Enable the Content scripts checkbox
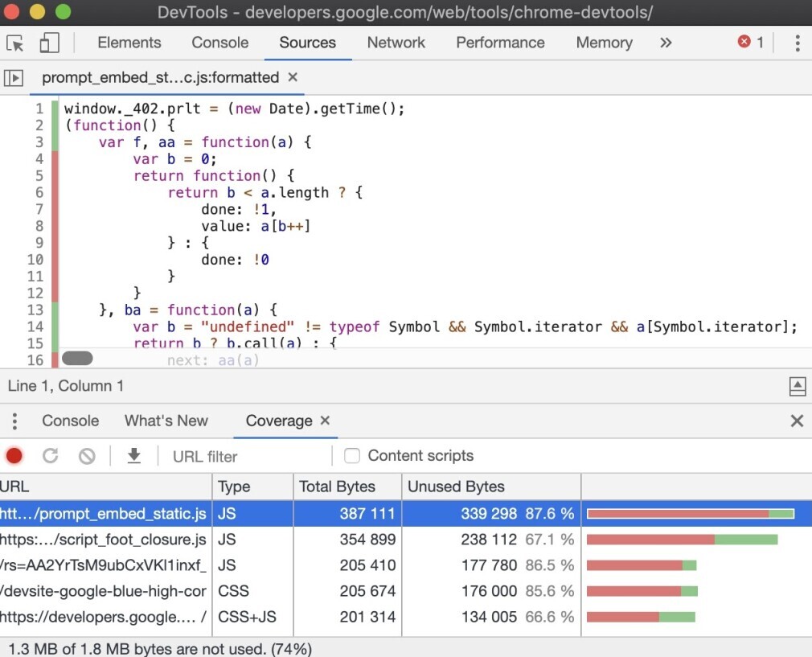 coord(352,456)
